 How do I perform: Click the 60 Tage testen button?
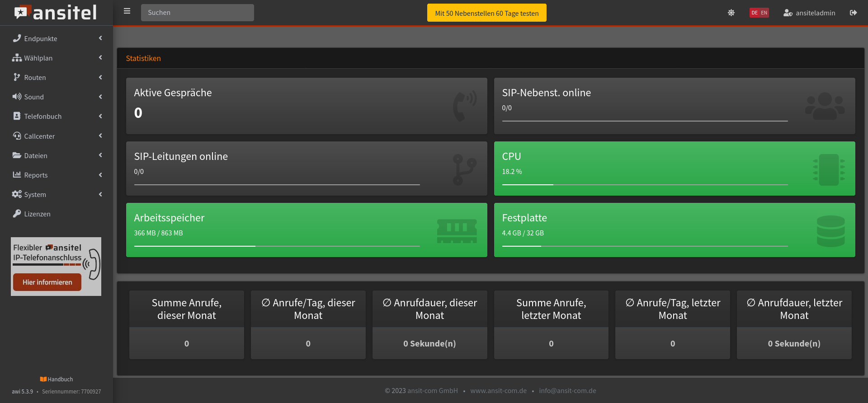[x=486, y=13]
